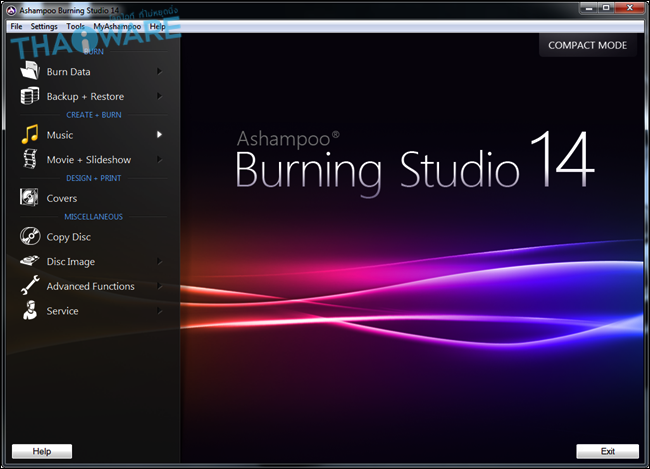Open the Tools menu
This screenshot has width=650, height=469.
(x=76, y=26)
